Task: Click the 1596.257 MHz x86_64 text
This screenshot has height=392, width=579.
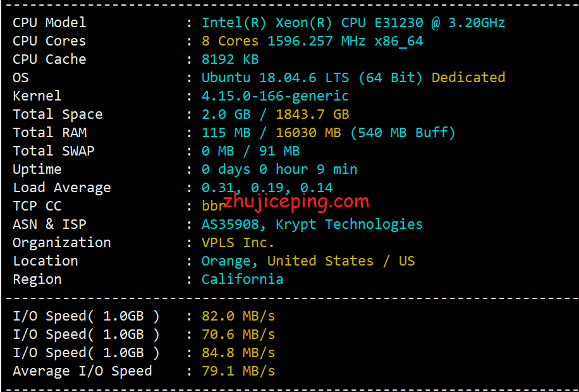Action: (x=345, y=41)
